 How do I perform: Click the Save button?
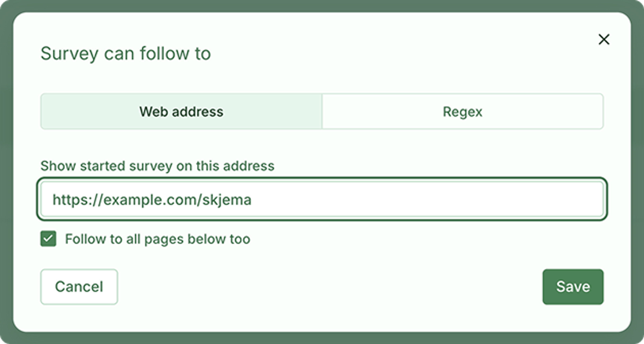(573, 287)
